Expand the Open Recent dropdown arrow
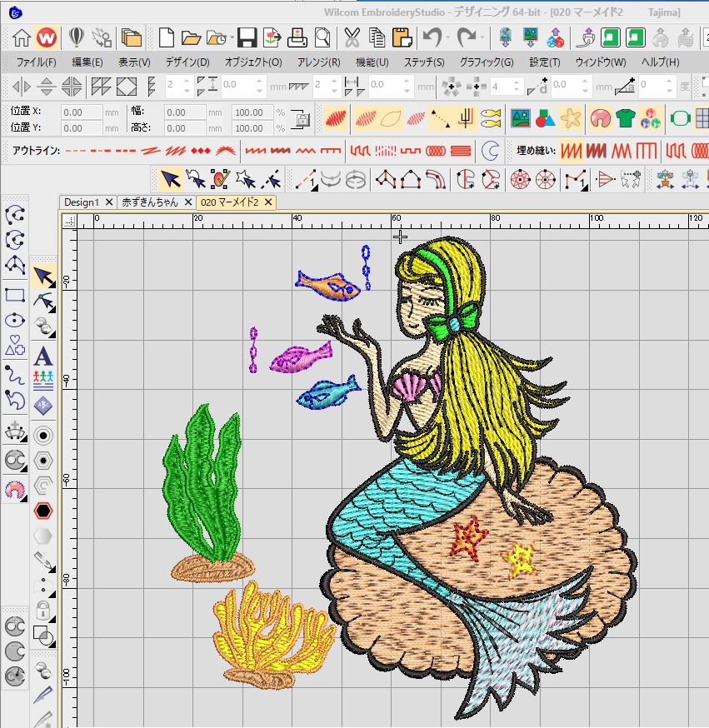This screenshot has width=709, height=728. tap(232, 37)
